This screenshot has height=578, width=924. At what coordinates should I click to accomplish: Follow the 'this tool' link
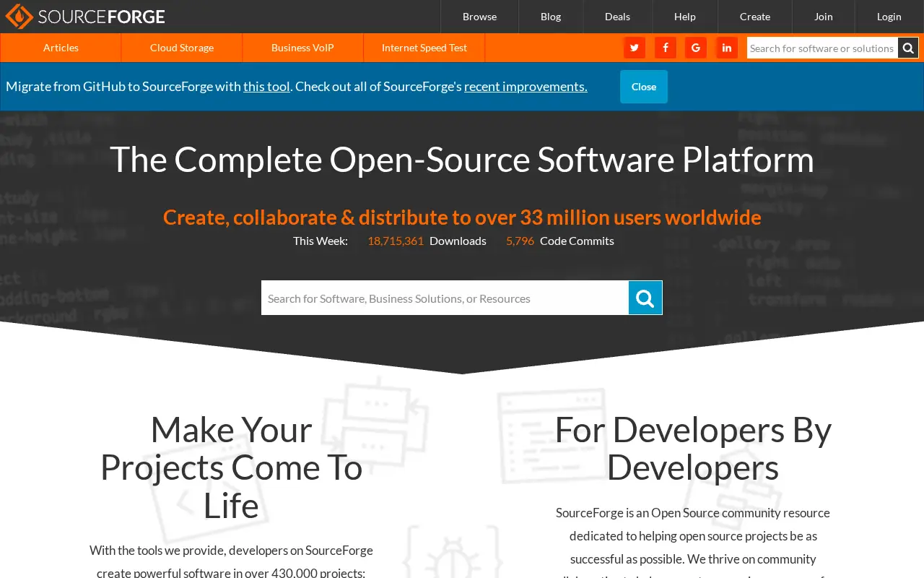coord(266,87)
